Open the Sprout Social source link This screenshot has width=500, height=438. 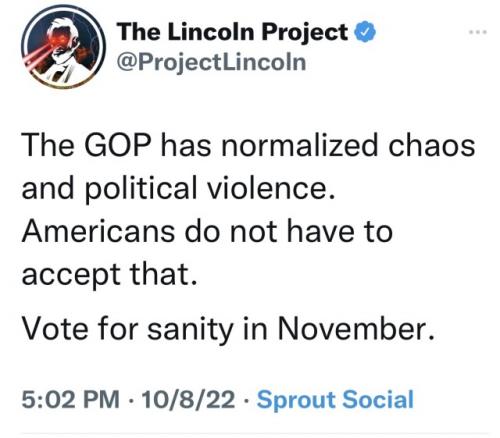click(335, 399)
